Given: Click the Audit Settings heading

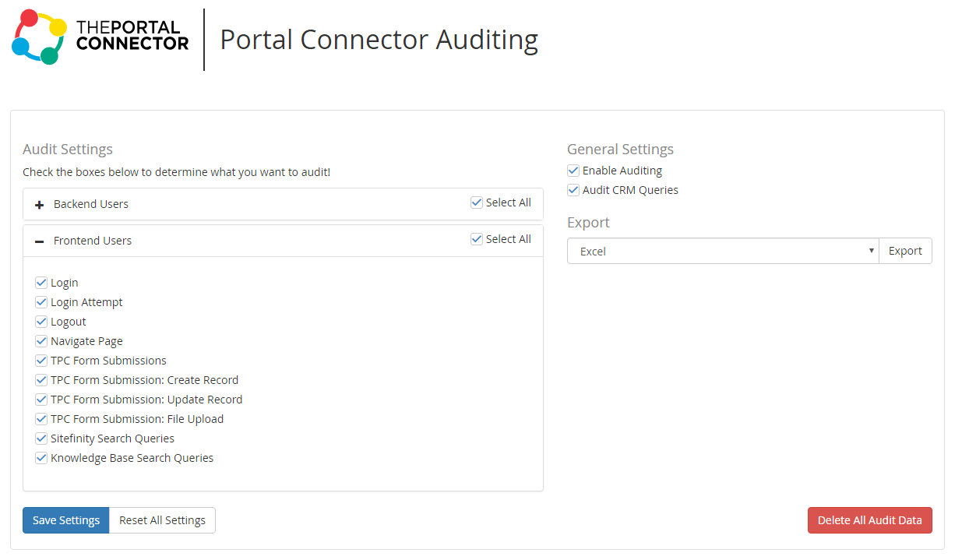Looking at the screenshot, I should [x=68, y=149].
